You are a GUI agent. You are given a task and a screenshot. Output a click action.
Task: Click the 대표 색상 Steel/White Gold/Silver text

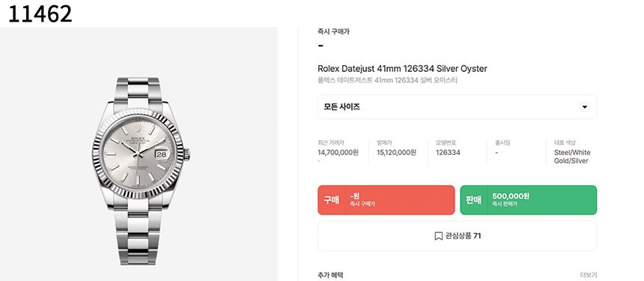click(x=572, y=157)
